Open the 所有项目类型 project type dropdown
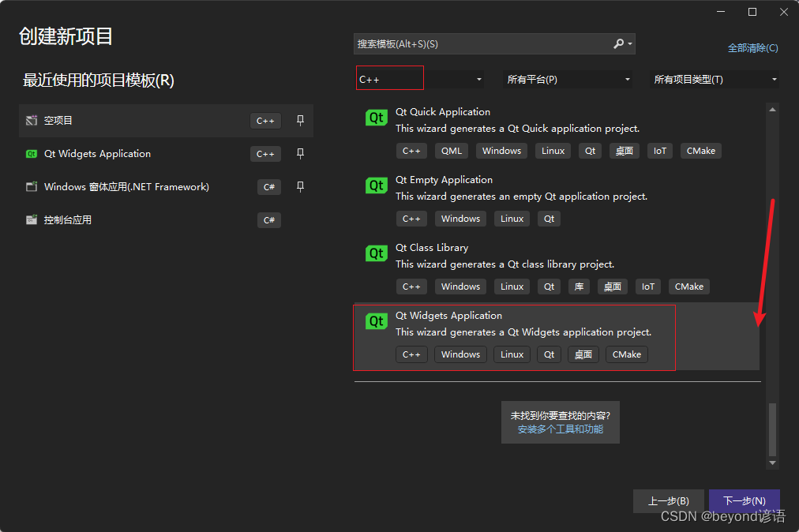The image size is (799, 532). 714,80
